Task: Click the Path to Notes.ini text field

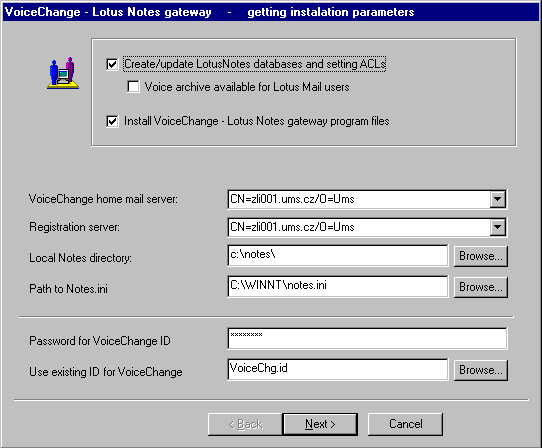Action: click(x=338, y=287)
